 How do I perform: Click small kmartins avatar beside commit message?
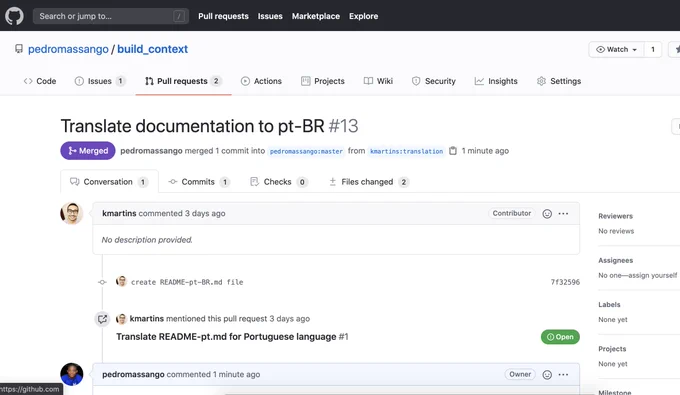point(121,281)
